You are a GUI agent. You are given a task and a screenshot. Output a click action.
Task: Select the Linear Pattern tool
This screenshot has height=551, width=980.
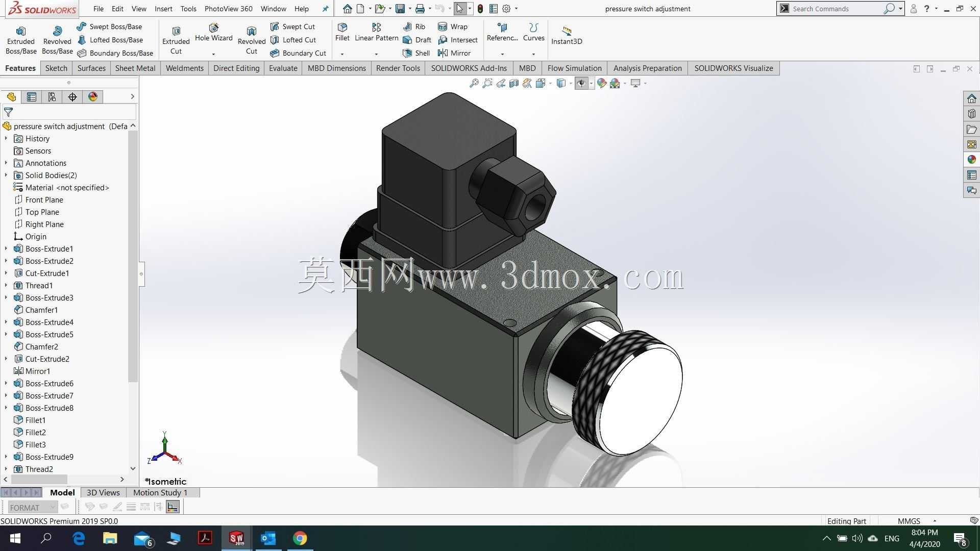pyautogui.click(x=376, y=32)
